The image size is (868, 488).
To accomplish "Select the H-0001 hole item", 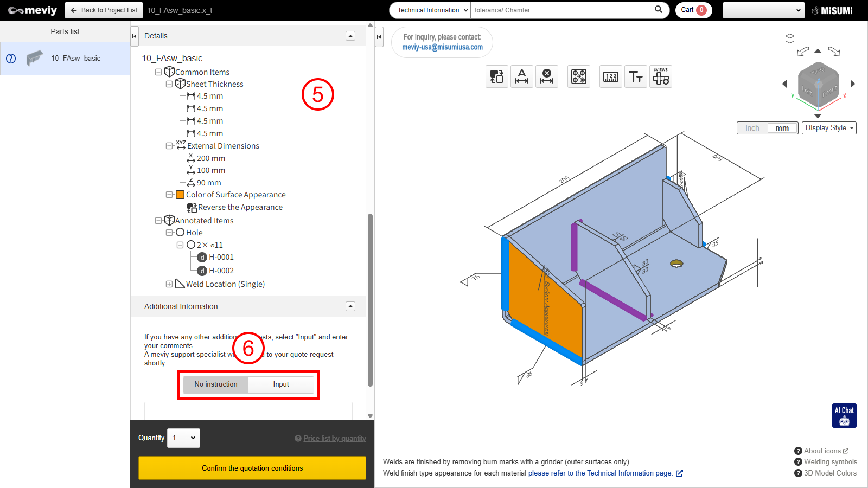I will pos(221,258).
